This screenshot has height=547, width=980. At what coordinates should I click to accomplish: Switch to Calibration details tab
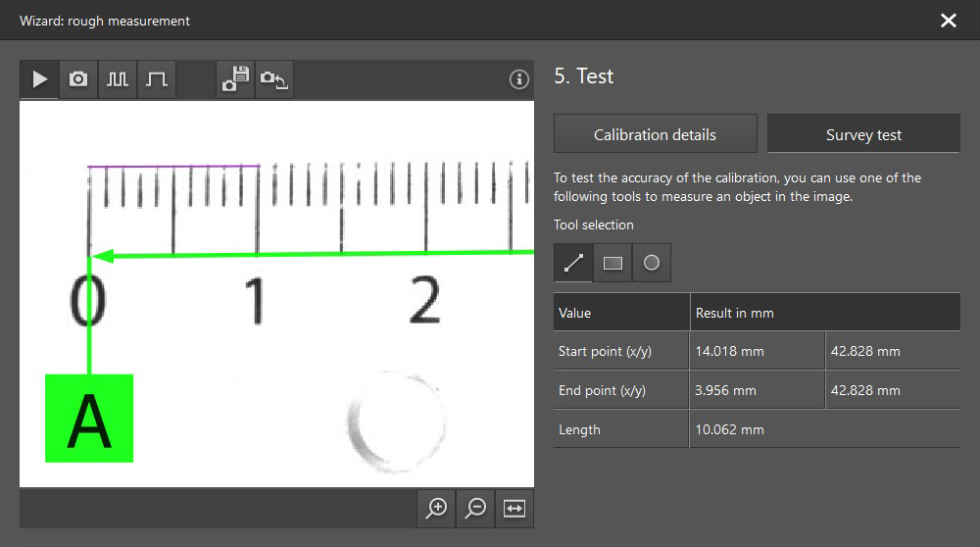(x=655, y=134)
